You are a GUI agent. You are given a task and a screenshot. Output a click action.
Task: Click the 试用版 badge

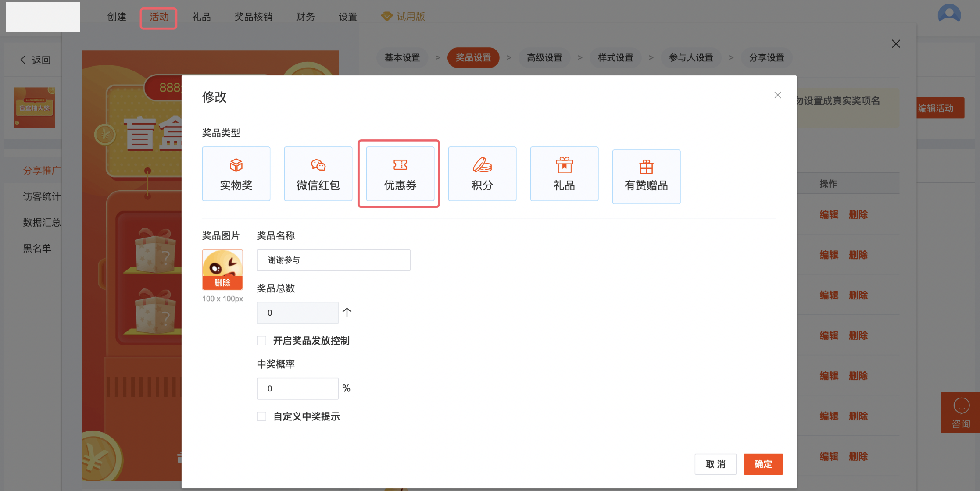[x=403, y=17]
